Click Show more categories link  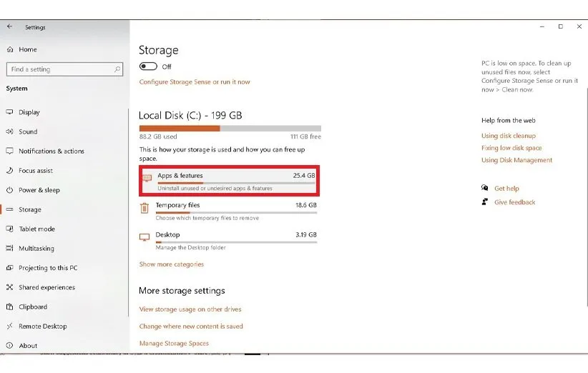(x=172, y=264)
